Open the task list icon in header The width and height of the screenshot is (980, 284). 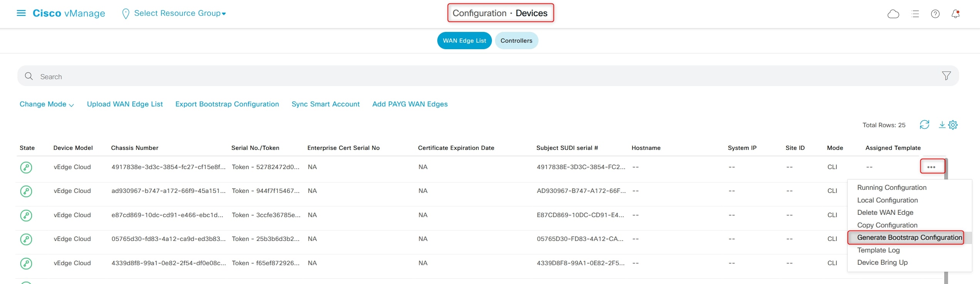[915, 14]
